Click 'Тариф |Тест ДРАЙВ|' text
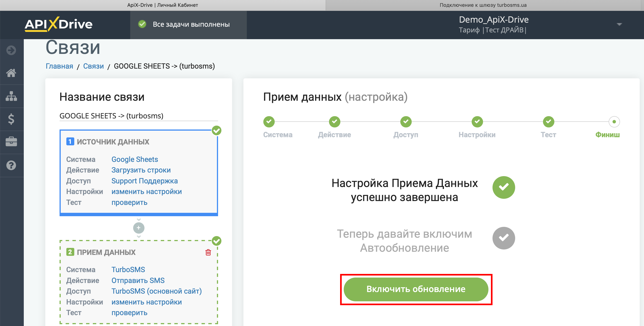 pyautogui.click(x=493, y=30)
